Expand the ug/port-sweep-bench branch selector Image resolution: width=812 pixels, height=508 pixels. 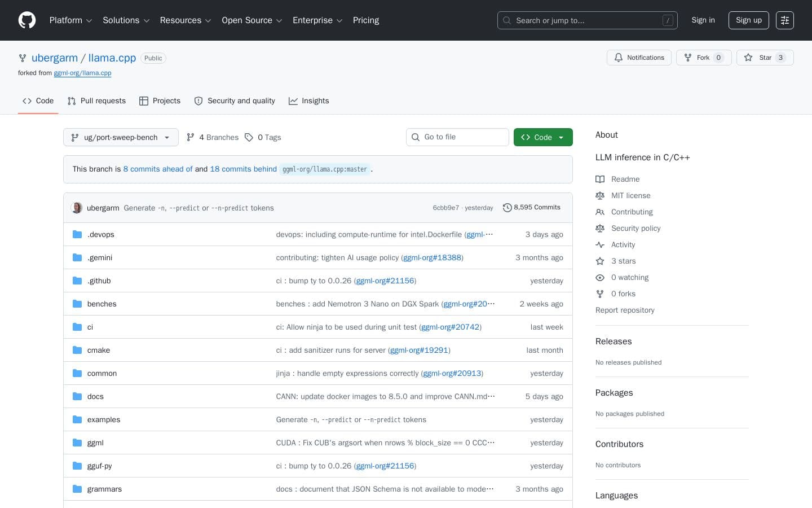[x=121, y=137]
